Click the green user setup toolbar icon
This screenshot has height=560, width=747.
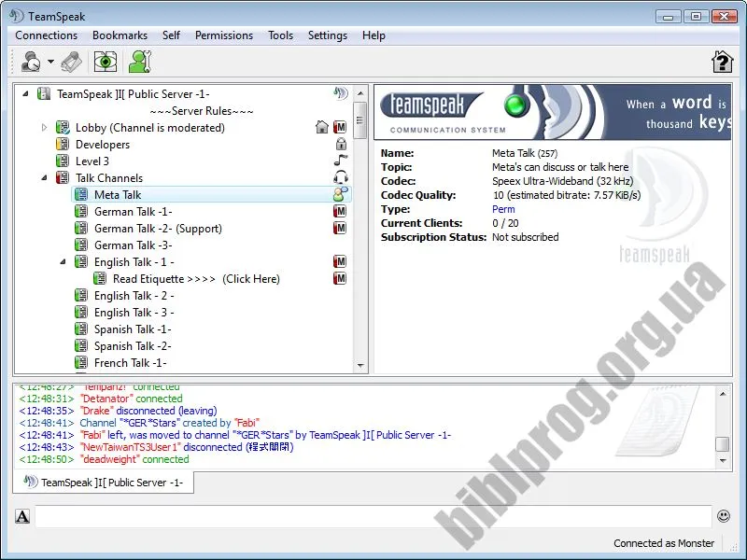pos(140,62)
